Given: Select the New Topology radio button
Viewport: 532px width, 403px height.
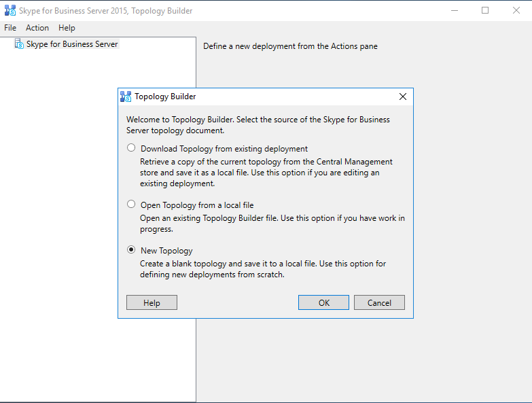Looking at the screenshot, I should pos(131,250).
